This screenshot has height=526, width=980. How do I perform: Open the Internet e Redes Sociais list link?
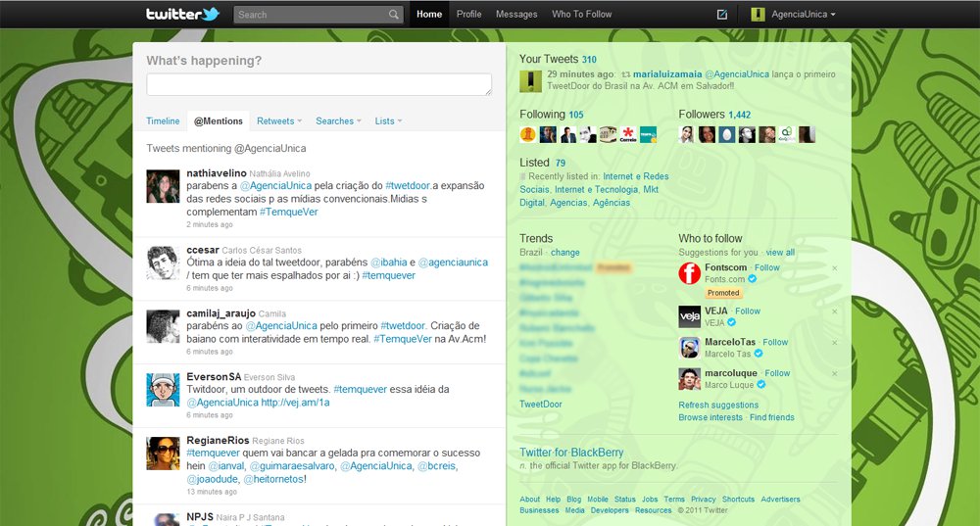594,182
